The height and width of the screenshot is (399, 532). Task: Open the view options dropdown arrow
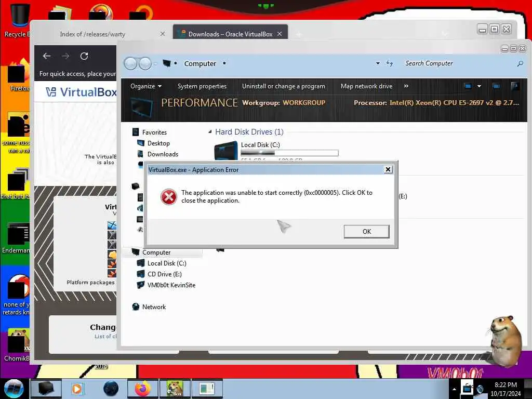479,86
